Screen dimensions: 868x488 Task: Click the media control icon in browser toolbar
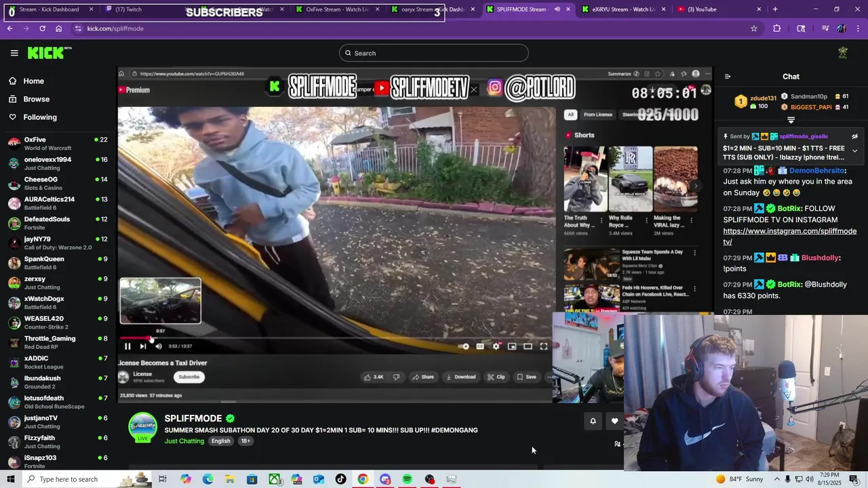pos(825,28)
